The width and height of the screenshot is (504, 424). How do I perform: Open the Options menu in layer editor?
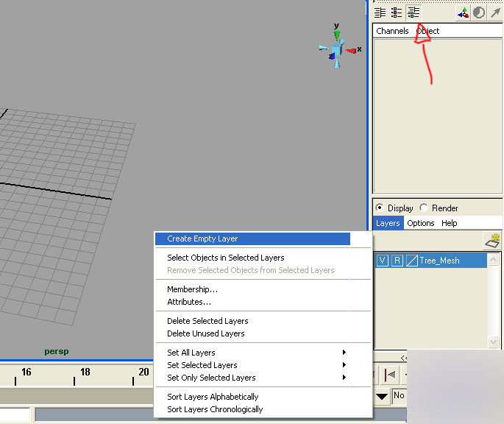pyautogui.click(x=420, y=223)
